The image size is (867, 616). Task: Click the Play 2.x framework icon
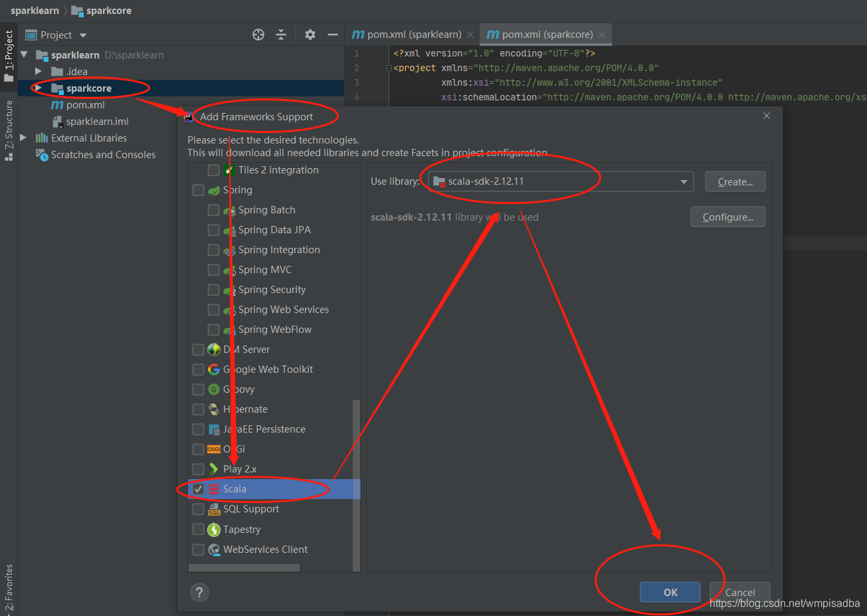click(214, 469)
